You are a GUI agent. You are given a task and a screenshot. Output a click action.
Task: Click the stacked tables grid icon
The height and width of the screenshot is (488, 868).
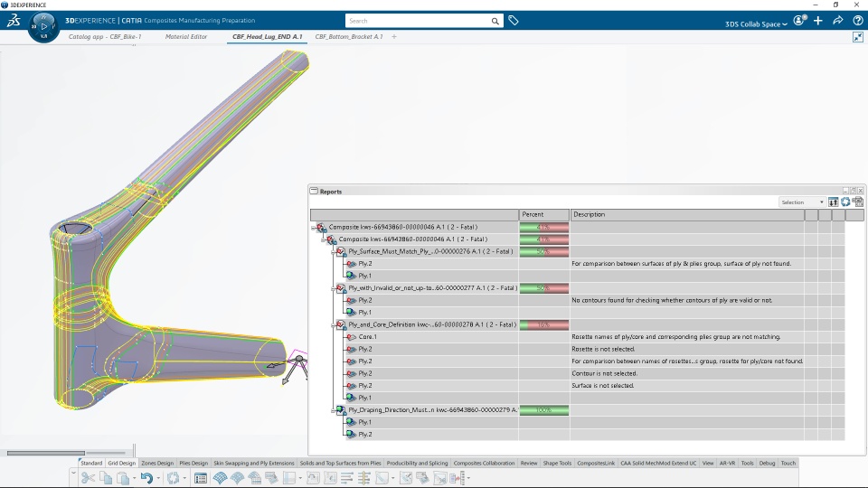[272, 478]
